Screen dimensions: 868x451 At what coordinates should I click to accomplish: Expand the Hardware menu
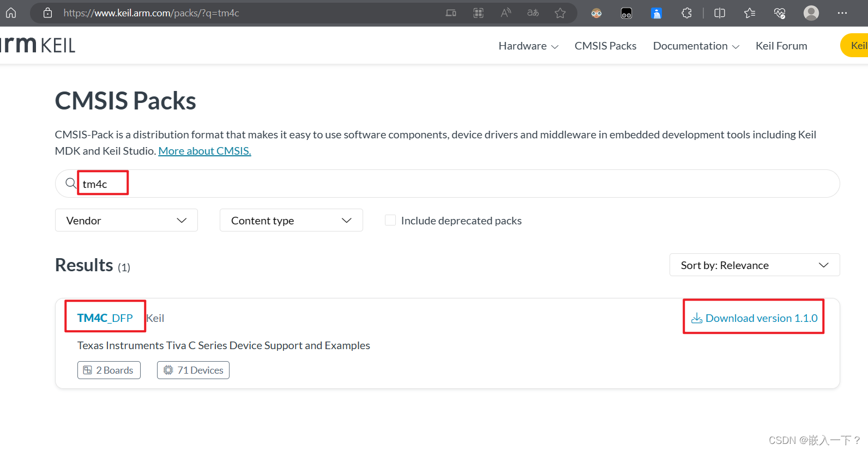528,46
